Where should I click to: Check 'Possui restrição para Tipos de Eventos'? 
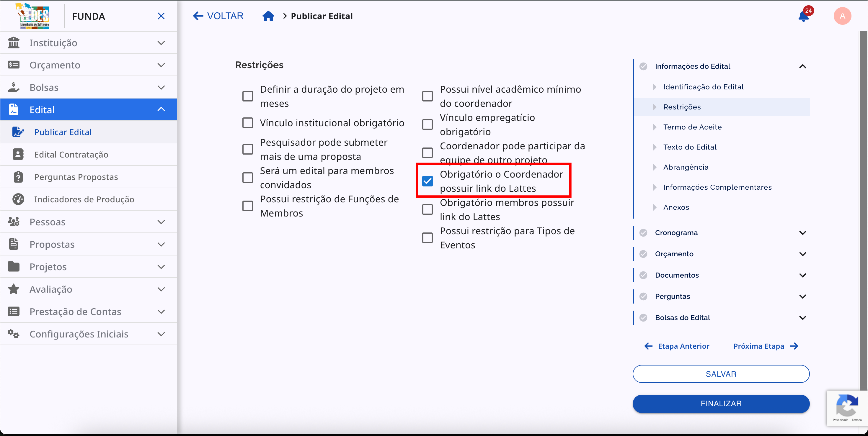[427, 238]
